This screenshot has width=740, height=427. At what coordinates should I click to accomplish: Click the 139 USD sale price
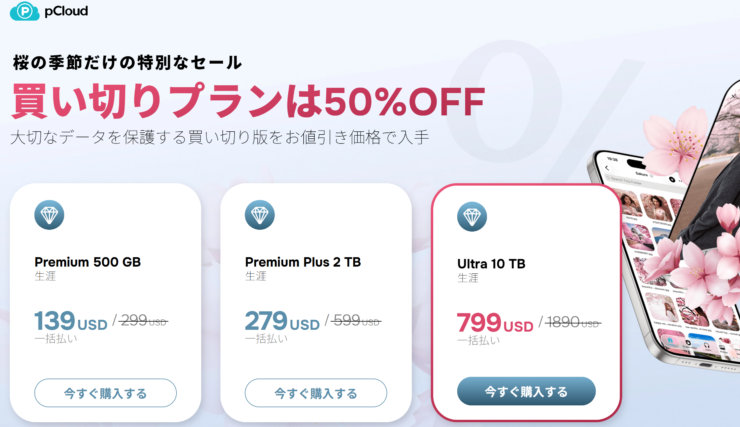click(71, 322)
